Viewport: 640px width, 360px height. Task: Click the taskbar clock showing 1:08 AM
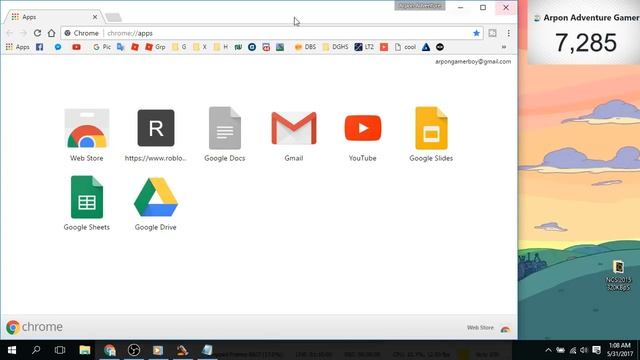620,350
